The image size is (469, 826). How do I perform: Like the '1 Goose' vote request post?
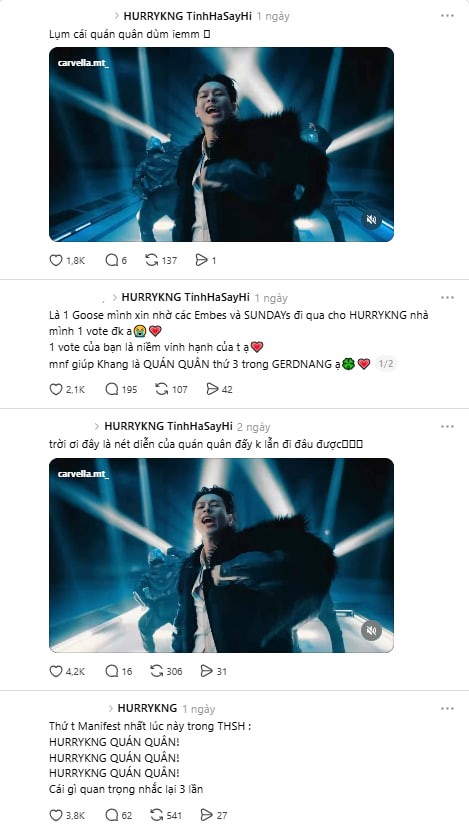coord(56,389)
